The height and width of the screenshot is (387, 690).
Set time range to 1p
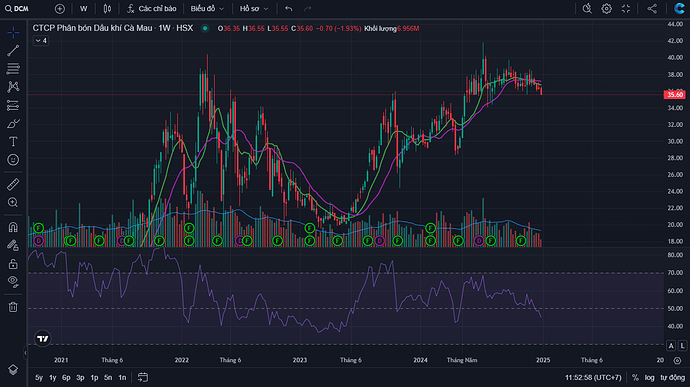click(94, 377)
